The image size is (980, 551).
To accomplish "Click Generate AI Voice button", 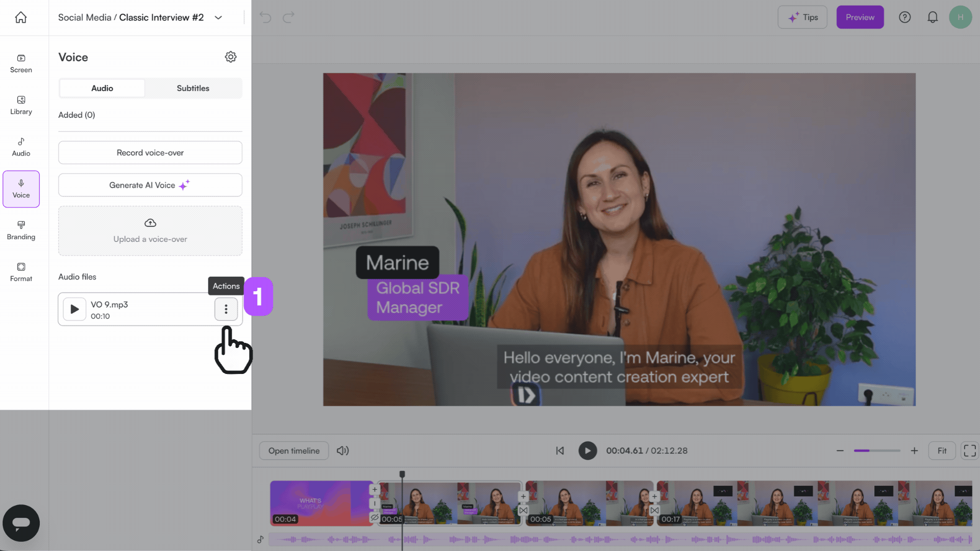I will (x=150, y=185).
